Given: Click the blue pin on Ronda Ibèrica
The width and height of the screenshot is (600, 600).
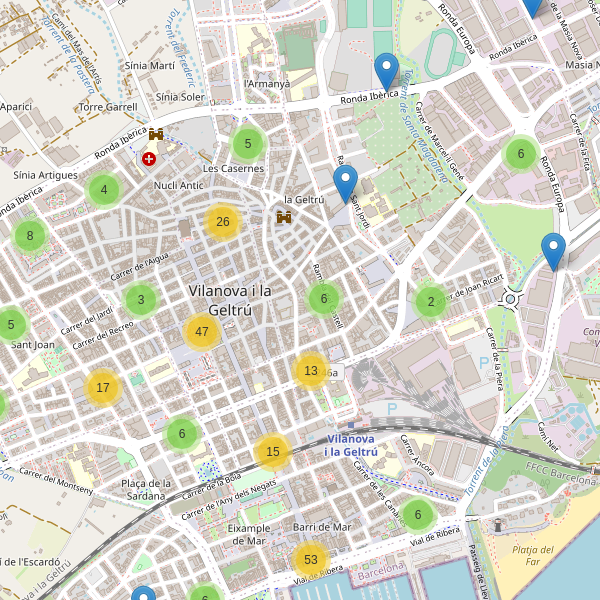Looking at the screenshot, I should tap(386, 72).
